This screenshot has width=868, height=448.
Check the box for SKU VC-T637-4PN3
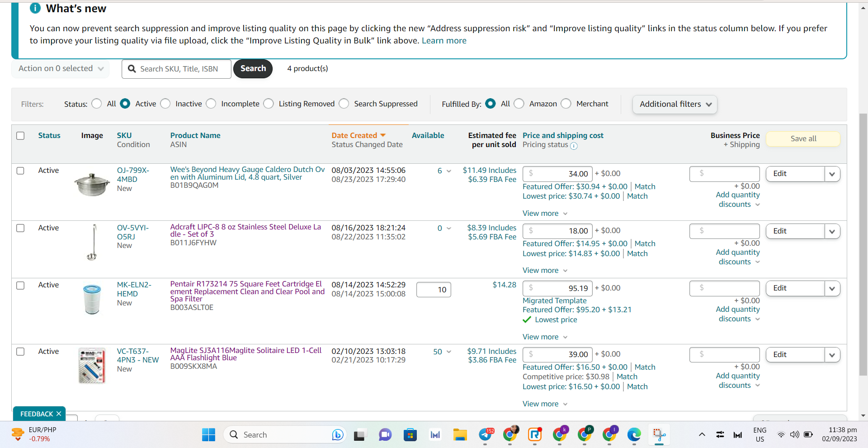(20, 352)
